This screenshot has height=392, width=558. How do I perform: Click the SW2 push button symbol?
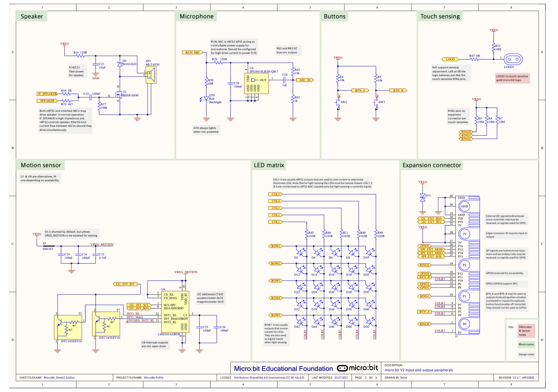pos(338,102)
